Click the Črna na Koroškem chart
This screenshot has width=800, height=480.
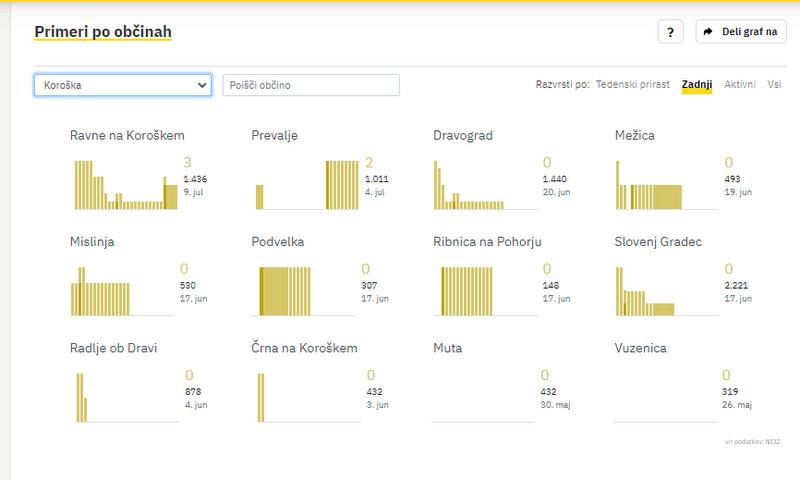point(305,397)
